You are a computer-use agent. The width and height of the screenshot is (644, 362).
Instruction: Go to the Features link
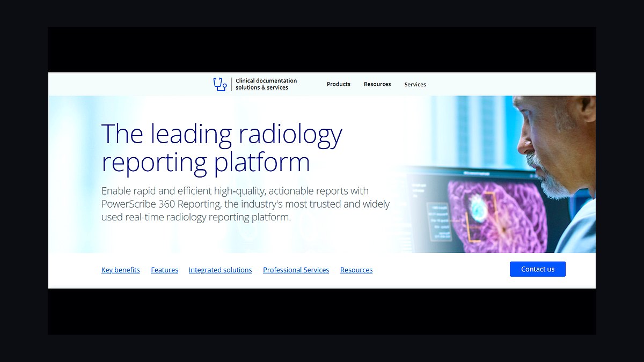click(165, 270)
